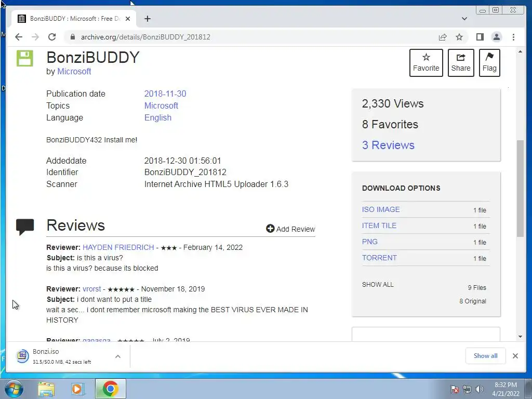Click the volume speaker tray icon
532x399 pixels.
(x=479, y=389)
